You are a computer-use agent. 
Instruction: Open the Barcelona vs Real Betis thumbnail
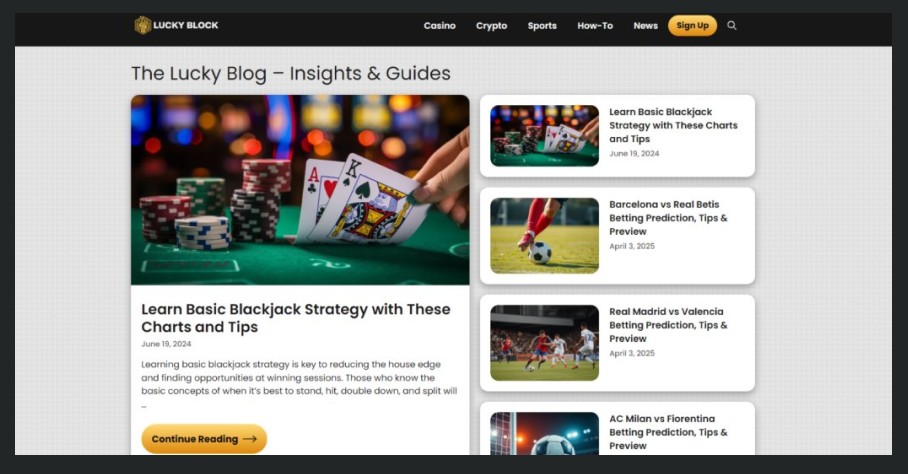[544, 236]
